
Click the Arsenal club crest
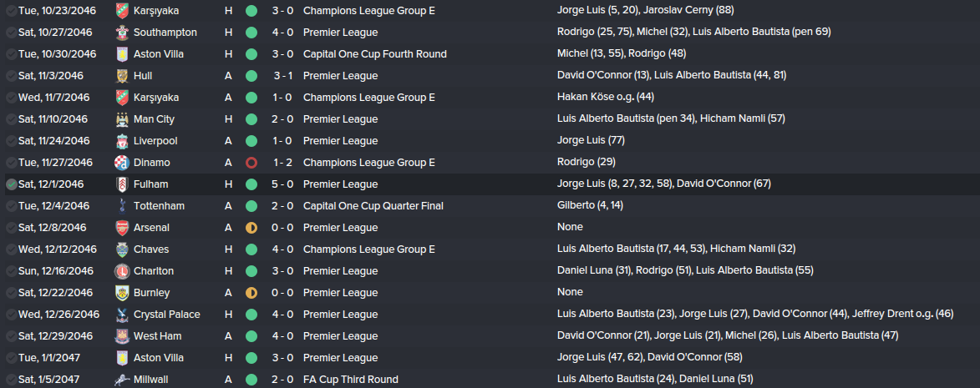(x=122, y=228)
